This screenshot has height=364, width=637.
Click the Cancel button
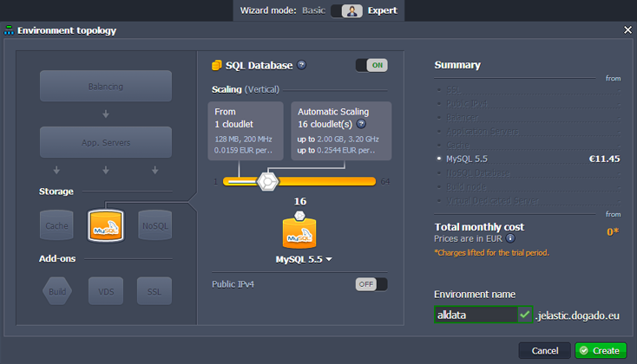(x=544, y=350)
